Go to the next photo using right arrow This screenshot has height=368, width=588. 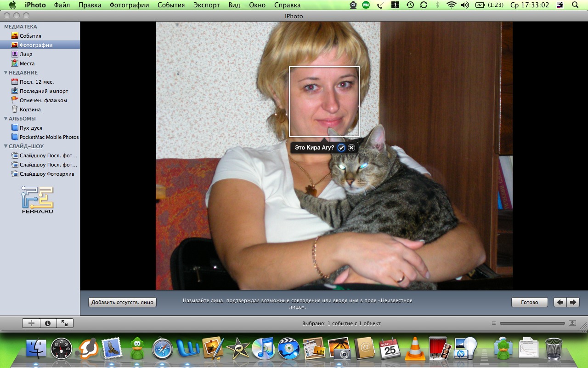(573, 302)
